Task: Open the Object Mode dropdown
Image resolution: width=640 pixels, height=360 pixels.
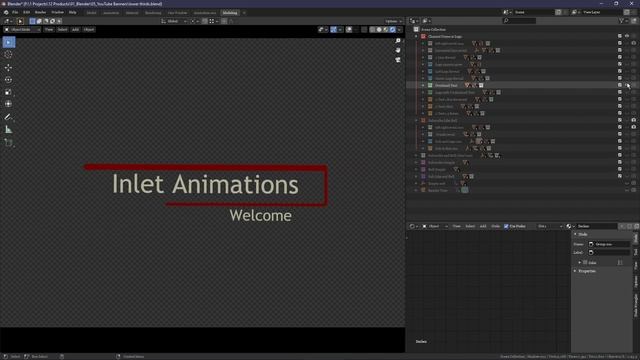Action: 22,29
